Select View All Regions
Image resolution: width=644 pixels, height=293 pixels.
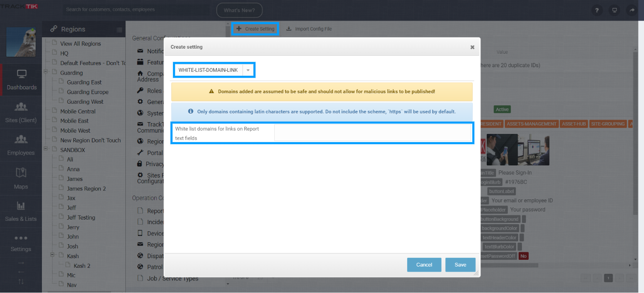(80, 44)
